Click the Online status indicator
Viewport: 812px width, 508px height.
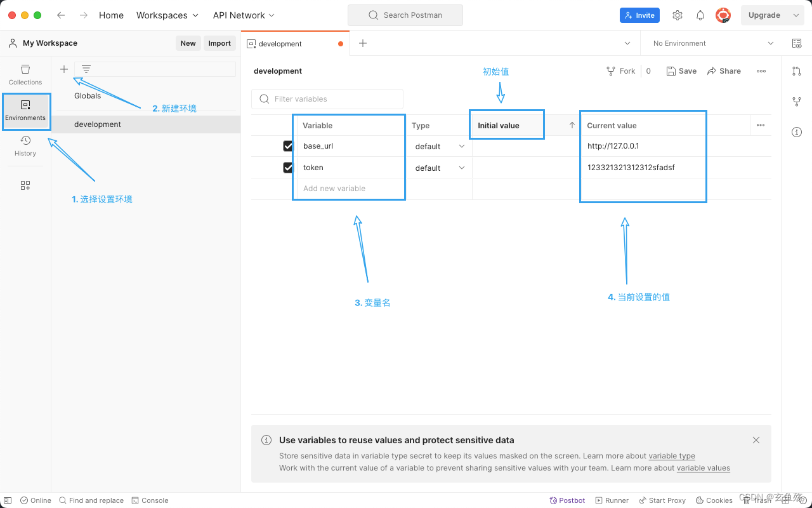coord(36,500)
